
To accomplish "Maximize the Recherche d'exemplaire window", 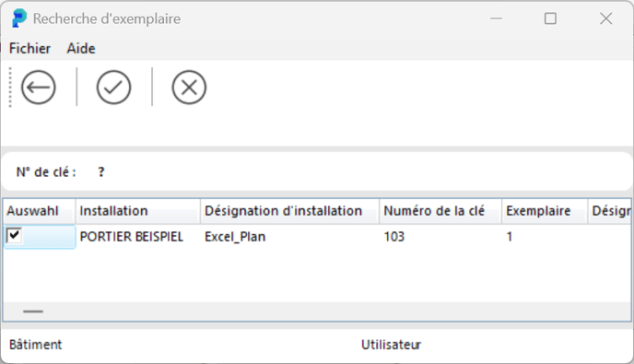I will point(550,18).
